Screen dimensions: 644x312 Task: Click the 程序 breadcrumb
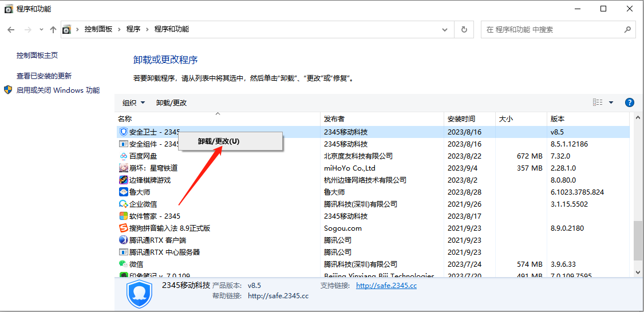pyautogui.click(x=133, y=30)
